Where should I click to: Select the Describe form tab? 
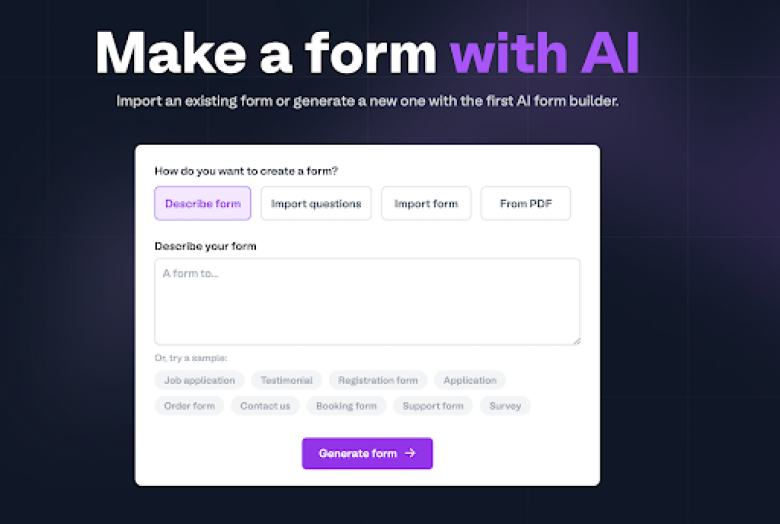point(202,203)
